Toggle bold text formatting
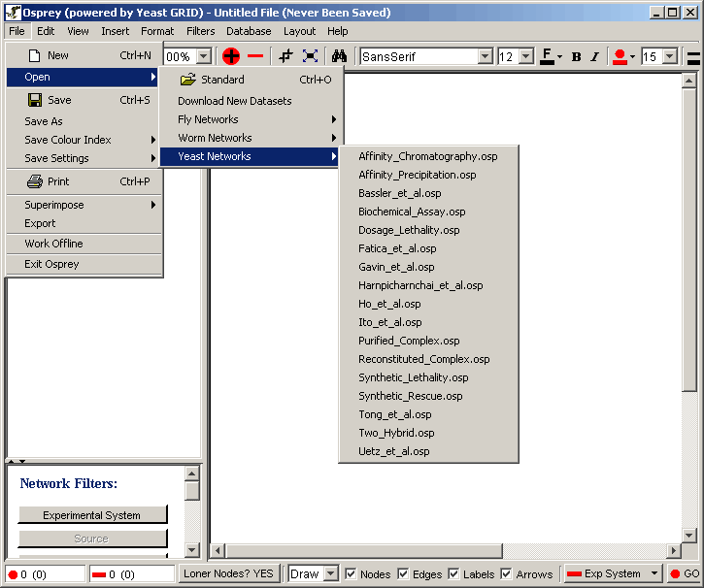This screenshot has width=704, height=588. (x=576, y=56)
